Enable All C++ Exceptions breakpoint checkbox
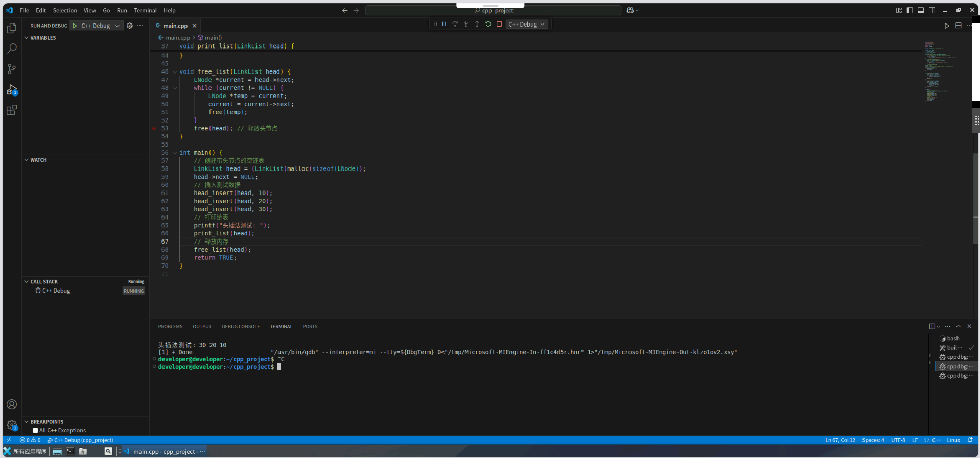The width and height of the screenshot is (980, 458). pos(35,431)
